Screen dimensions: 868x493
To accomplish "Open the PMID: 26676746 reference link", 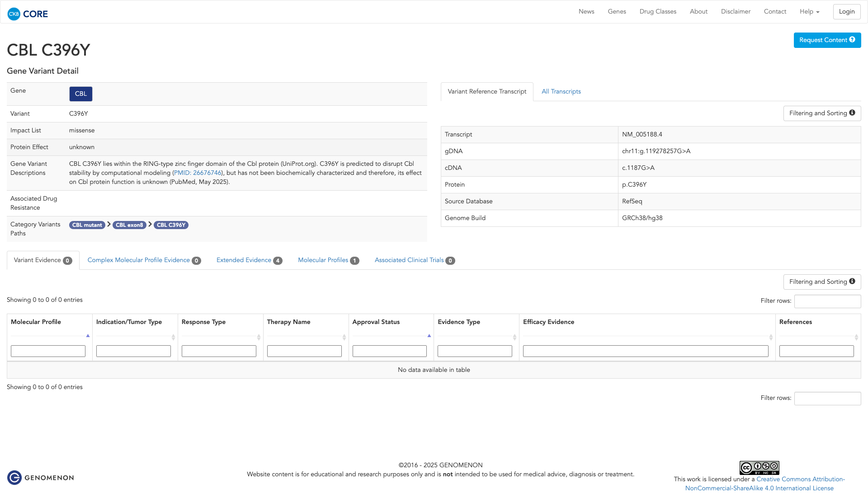I will [x=198, y=173].
